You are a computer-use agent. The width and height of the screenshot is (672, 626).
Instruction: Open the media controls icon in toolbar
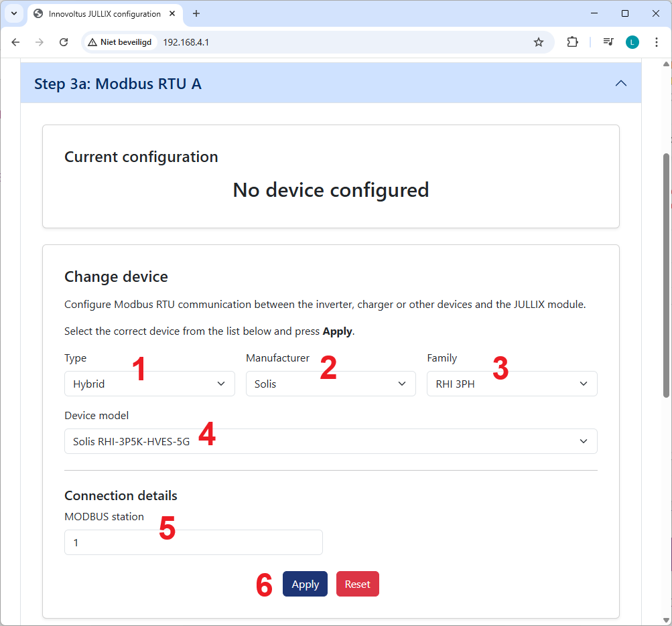[608, 42]
